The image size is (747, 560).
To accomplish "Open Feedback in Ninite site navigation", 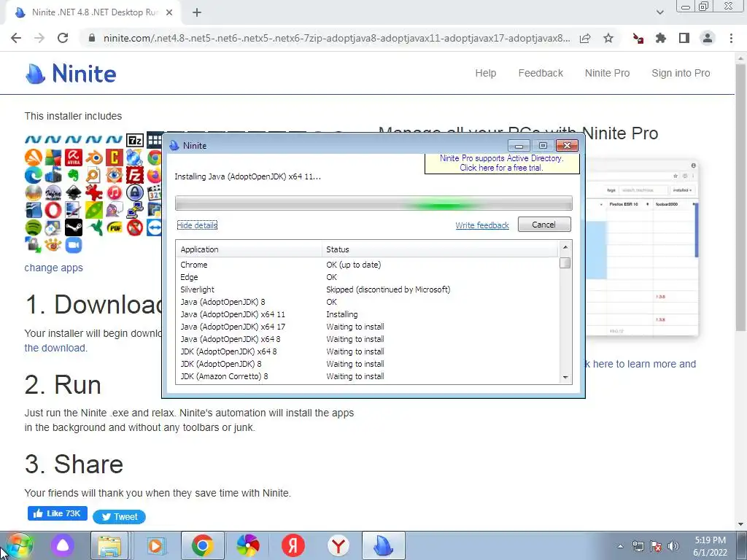I will click(541, 74).
